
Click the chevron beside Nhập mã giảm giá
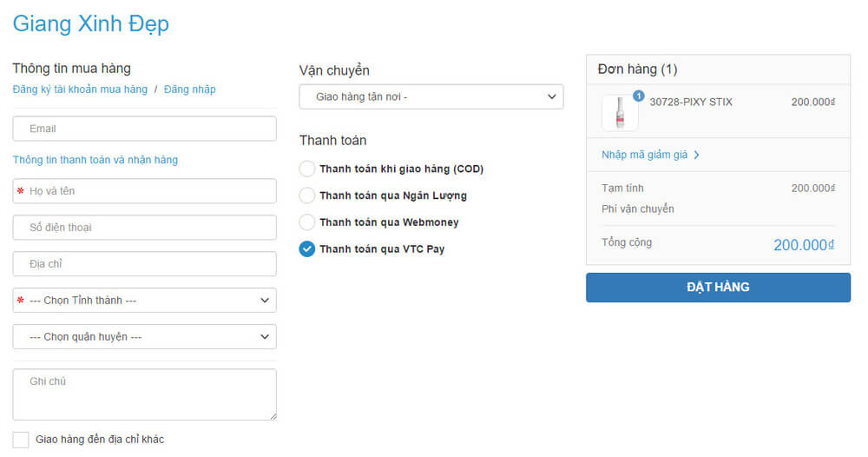(696, 156)
